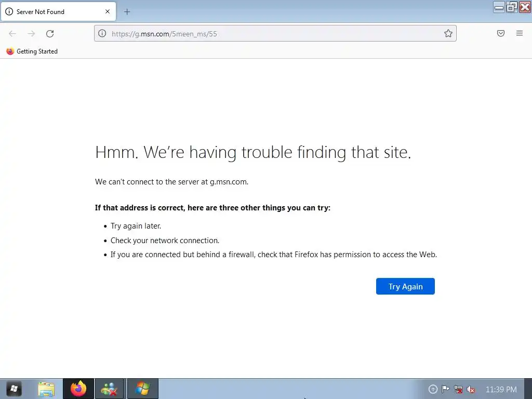
Task: Click 'We can't connect to the server' text
Action: pos(171,182)
